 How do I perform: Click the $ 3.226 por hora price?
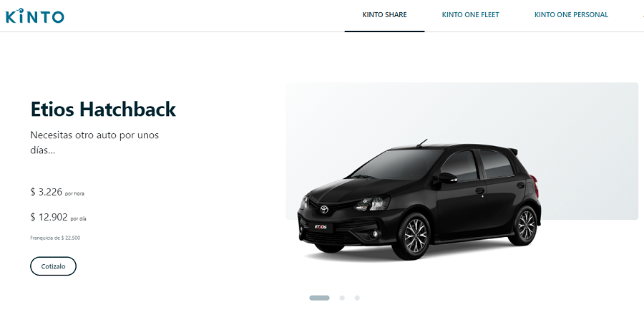click(57, 192)
